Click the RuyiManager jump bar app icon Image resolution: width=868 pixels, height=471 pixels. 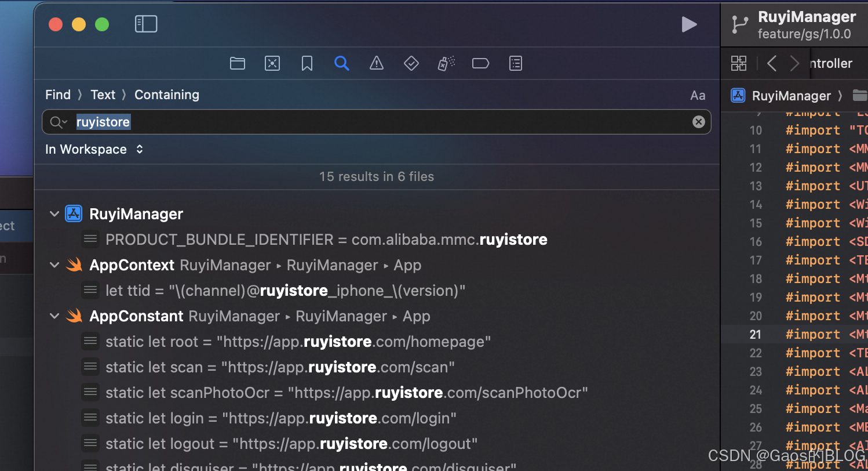738,95
